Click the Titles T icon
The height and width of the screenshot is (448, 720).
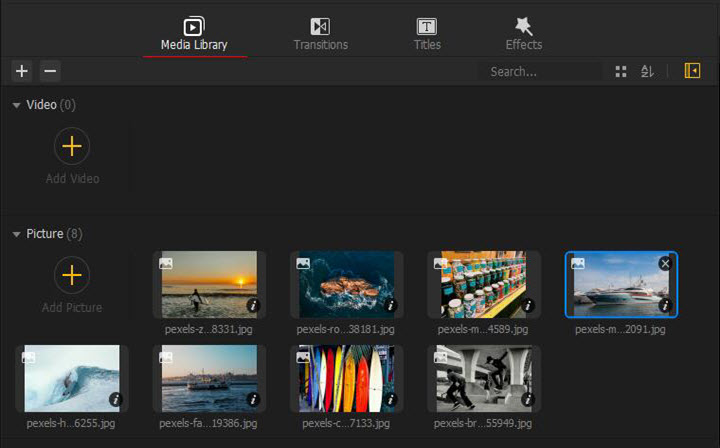(427, 26)
